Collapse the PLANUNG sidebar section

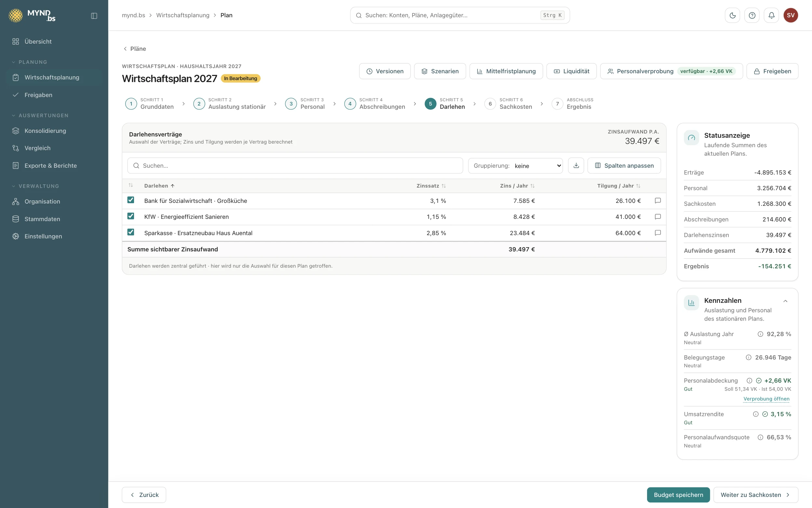coord(30,62)
